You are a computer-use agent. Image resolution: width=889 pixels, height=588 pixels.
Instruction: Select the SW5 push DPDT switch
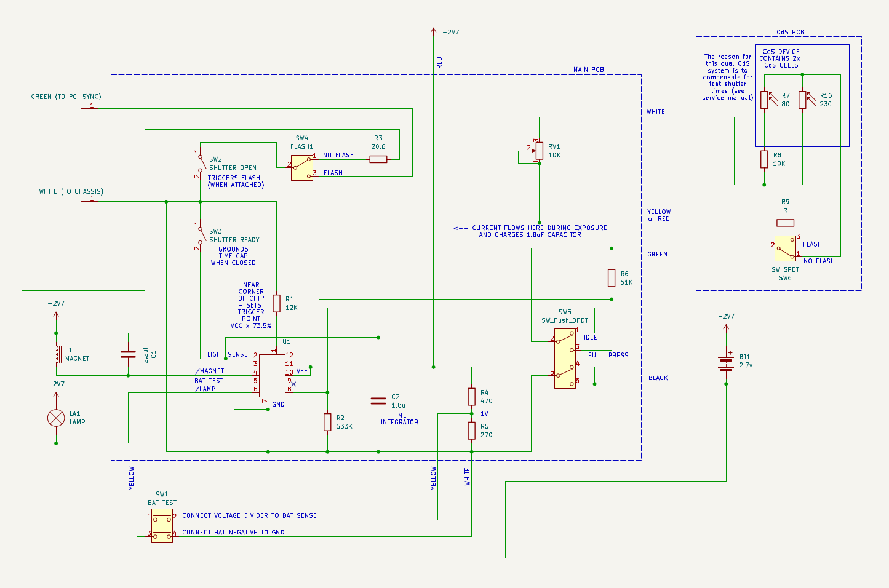565,359
